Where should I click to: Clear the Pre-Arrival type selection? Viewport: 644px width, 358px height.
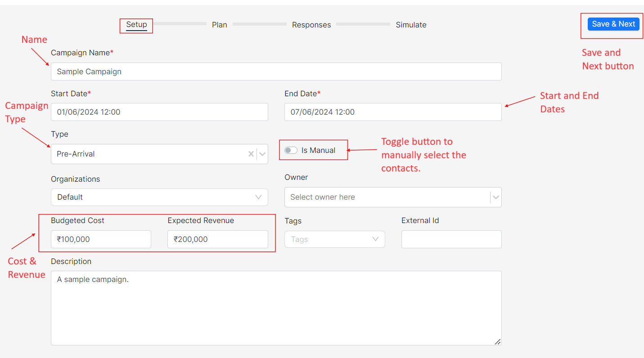pos(251,154)
